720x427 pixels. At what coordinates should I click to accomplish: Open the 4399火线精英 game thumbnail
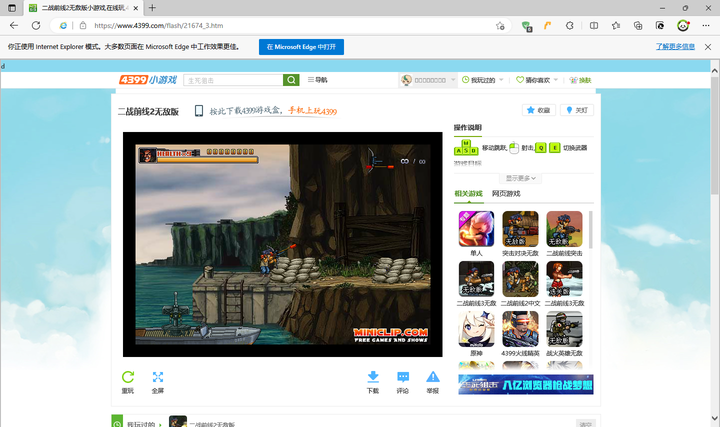520,329
